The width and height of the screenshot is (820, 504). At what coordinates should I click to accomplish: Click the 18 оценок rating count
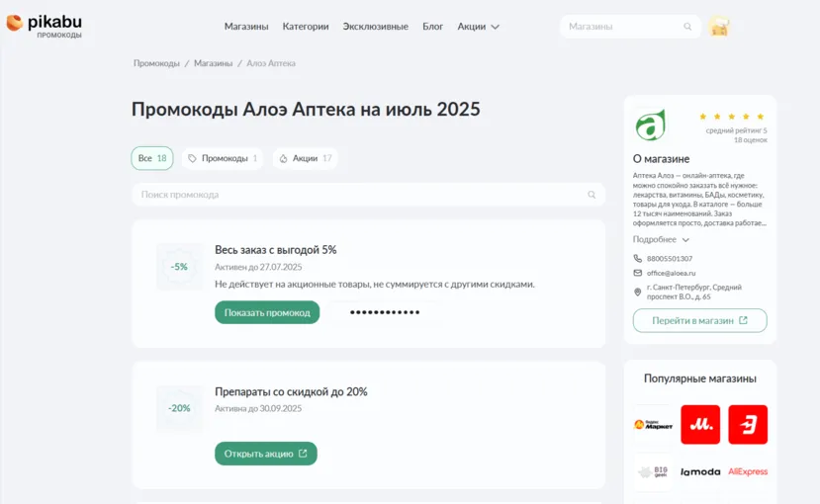pyautogui.click(x=750, y=140)
